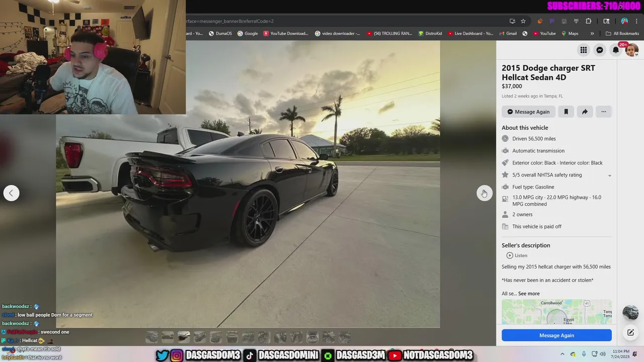Save this listing with the bookmark icon
This screenshot has width=644, height=362.
click(566, 112)
